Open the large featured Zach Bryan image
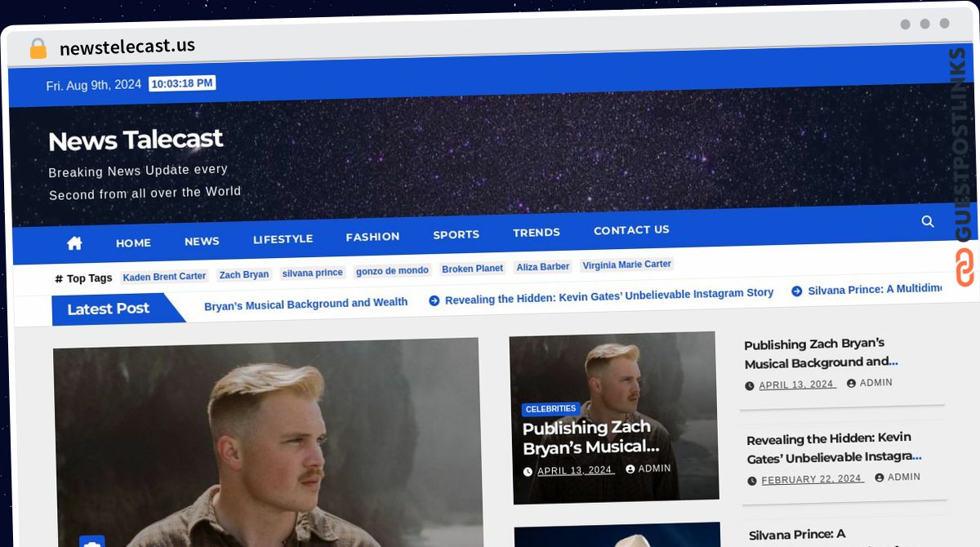Screen dimensions: 980x547 tap(268, 443)
